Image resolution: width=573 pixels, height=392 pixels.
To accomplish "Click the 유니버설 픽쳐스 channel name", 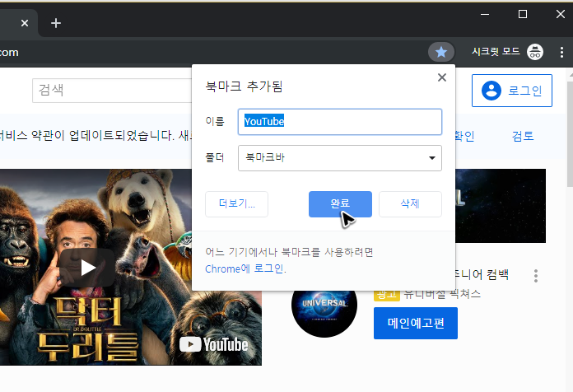I will [x=442, y=294].
